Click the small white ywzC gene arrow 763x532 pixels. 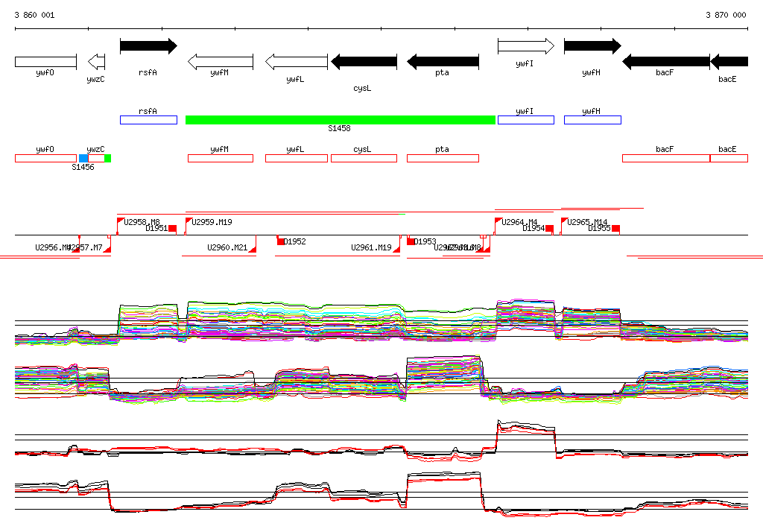tap(96, 62)
